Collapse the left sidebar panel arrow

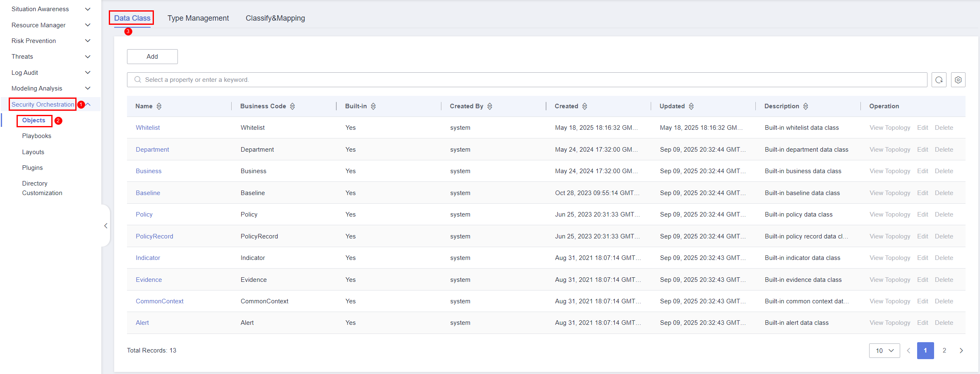pos(106,226)
